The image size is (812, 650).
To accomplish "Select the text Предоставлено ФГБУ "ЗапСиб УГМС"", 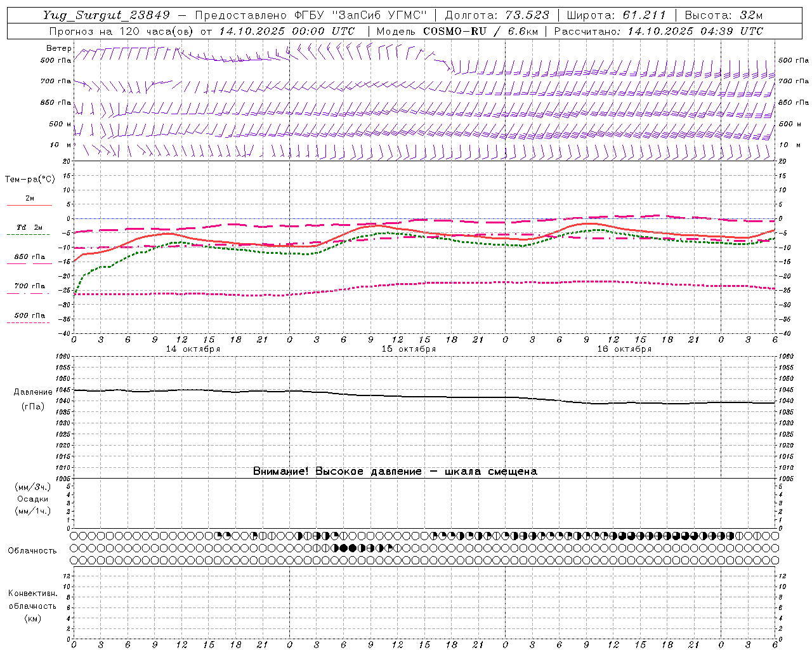I will click(311, 15).
